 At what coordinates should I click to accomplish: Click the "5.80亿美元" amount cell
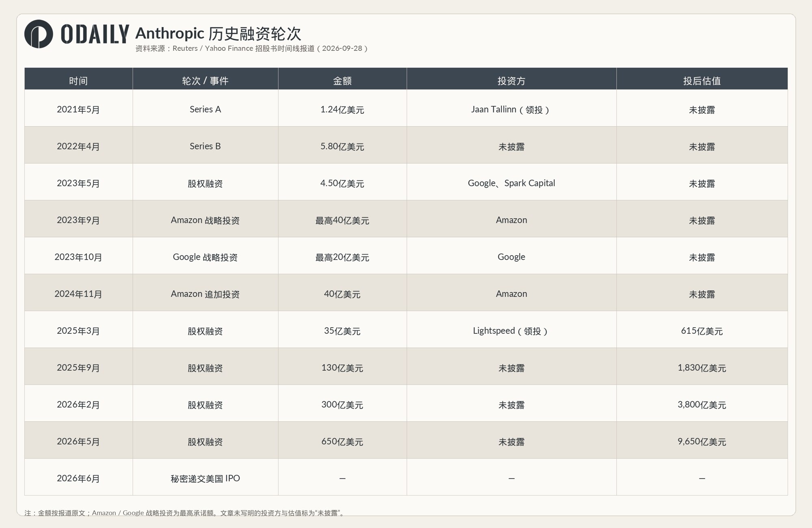(x=342, y=145)
